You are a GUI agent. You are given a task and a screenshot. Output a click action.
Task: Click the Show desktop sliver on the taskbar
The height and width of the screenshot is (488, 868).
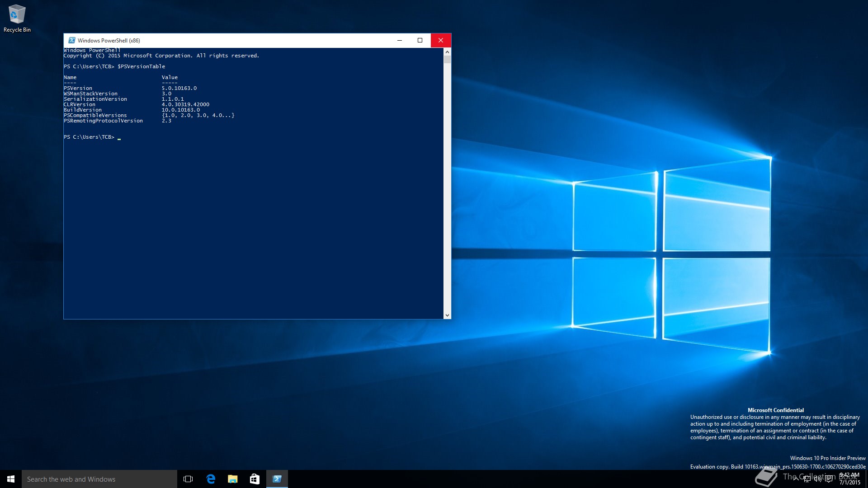[866, 479]
